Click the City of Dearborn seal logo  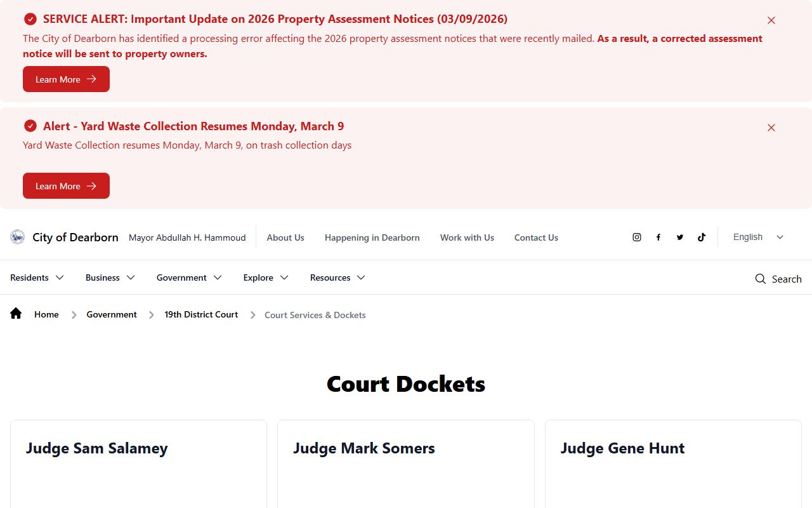[18, 237]
